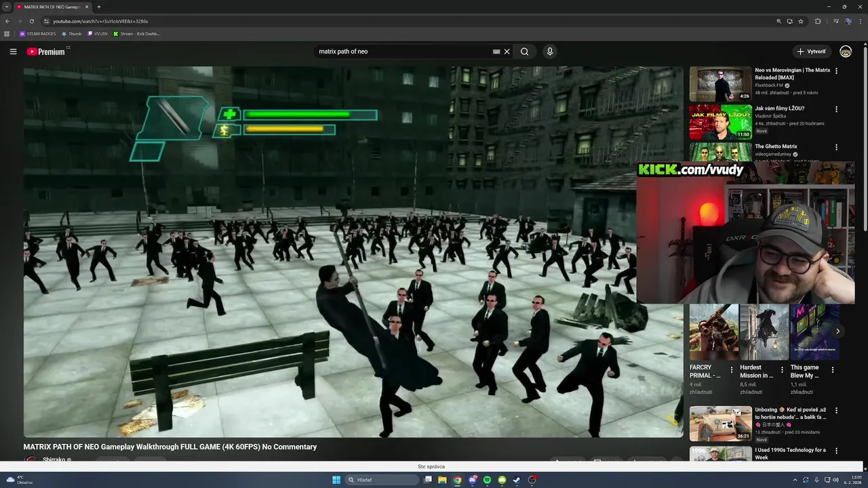Open options for FARCRY PRIMAL short

click(732, 370)
